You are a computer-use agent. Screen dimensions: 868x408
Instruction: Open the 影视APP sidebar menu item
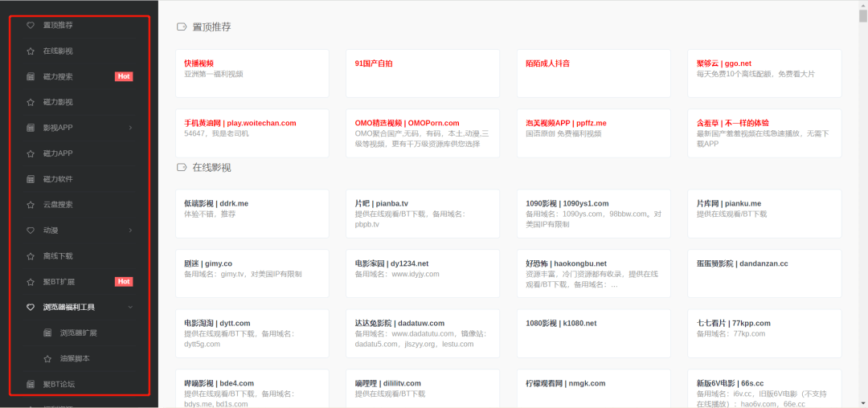(80, 128)
